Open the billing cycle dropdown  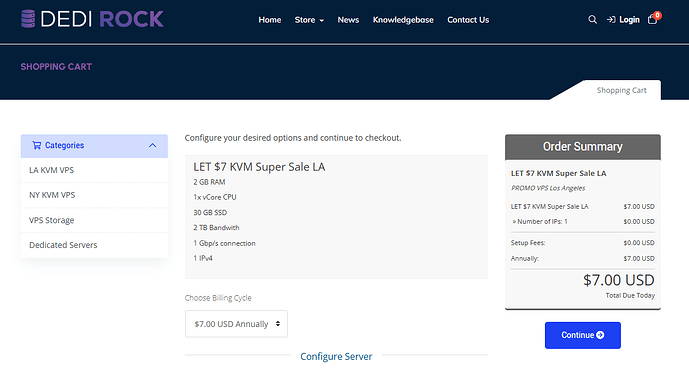point(236,324)
